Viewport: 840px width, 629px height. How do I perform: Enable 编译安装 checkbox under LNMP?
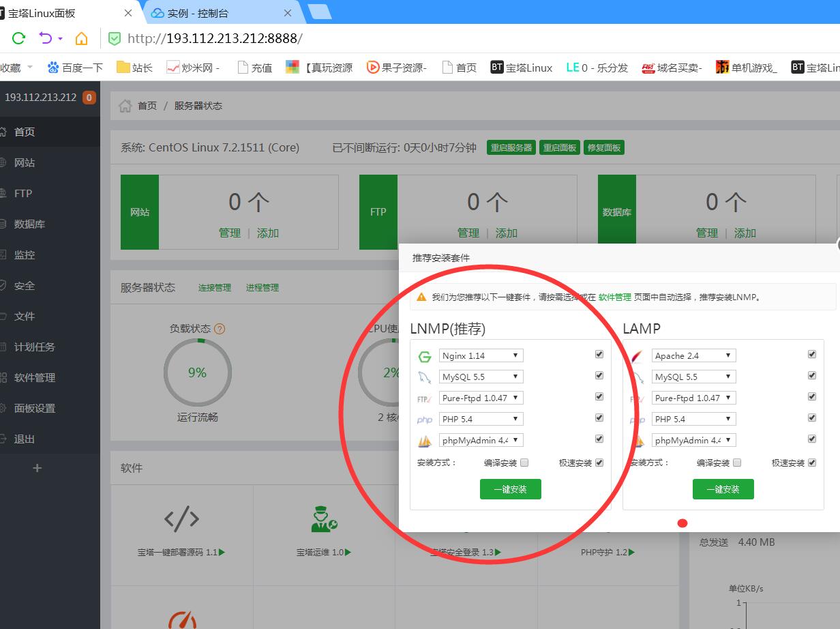tap(524, 463)
